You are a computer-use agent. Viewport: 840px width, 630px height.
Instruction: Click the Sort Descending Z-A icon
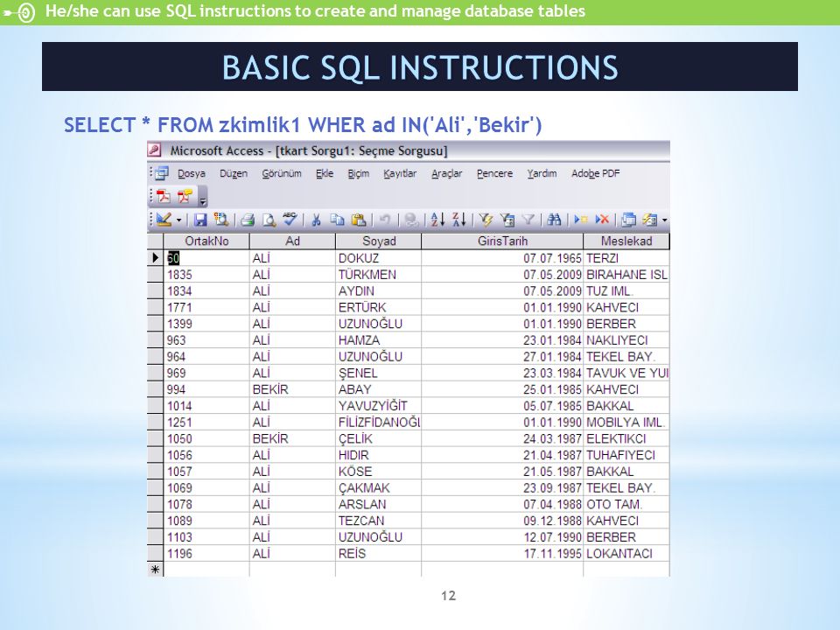point(459,220)
